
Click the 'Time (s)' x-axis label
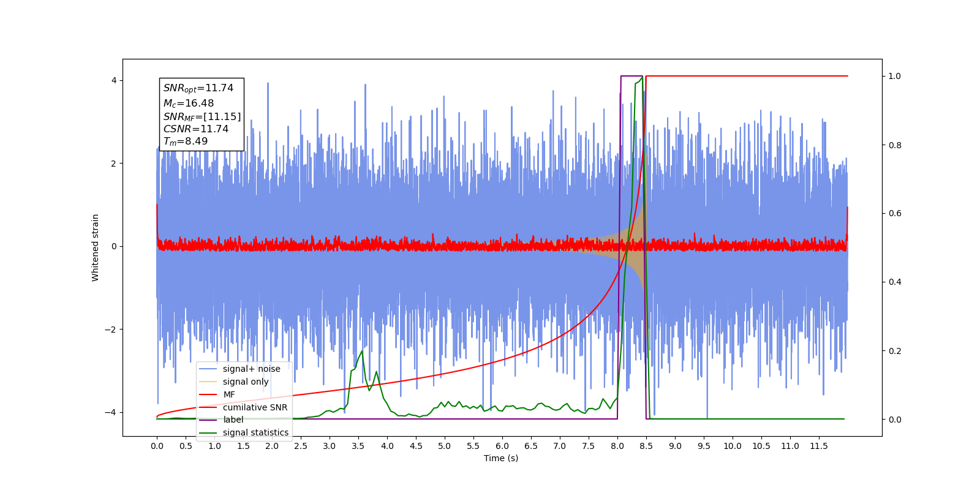click(501, 458)
